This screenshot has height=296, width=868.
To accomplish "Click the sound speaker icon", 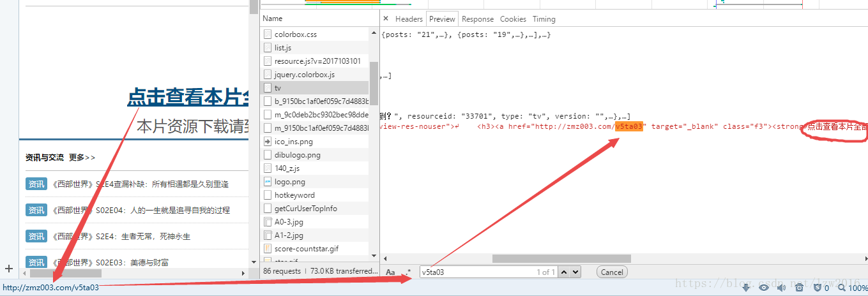I will (781, 288).
